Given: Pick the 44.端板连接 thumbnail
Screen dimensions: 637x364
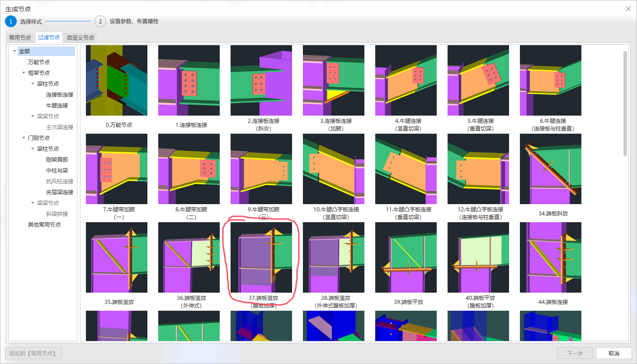Looking at the screenshot, I should point(551,257).
